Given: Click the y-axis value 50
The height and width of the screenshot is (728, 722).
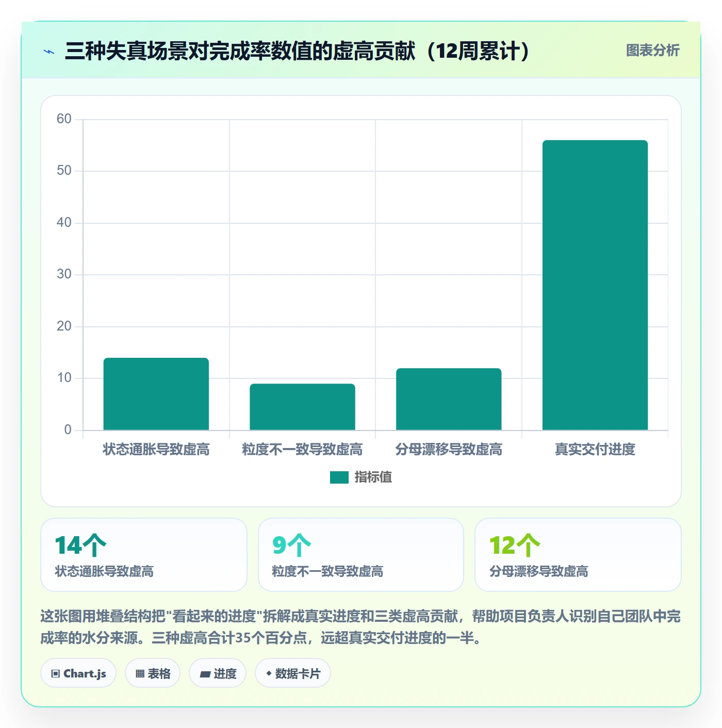Looking at the screenshot, I should coord(64,171).
